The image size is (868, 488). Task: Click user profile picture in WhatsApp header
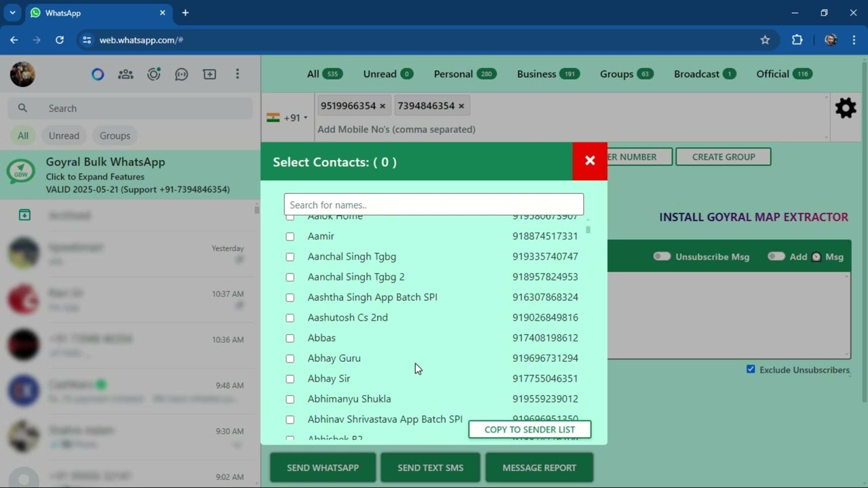click(x=22, y=74)
